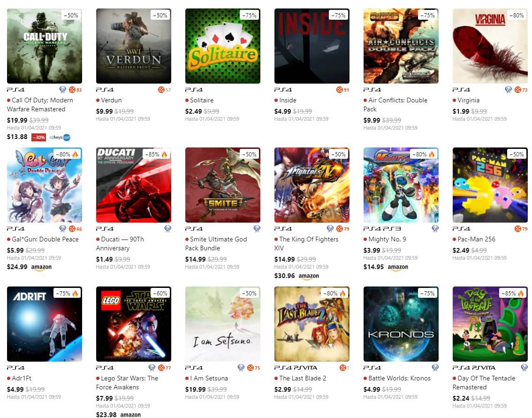Viewport: 532px width, 418px height.
Task: Click the trophy icon under Call Of Duty
Action: tap(62, 90)
